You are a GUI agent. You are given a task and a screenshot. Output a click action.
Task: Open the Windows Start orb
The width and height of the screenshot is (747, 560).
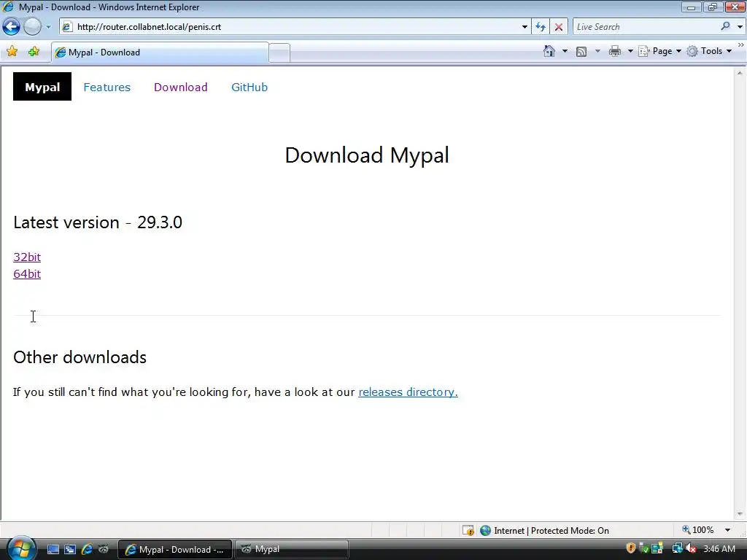(21, 548)
